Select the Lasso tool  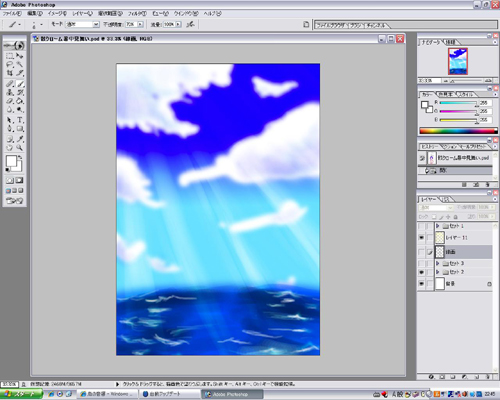10,64
